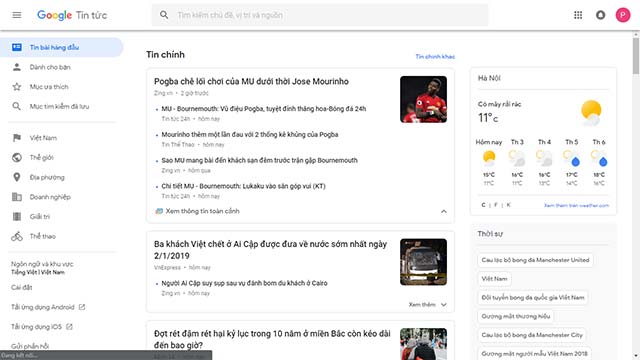Open Mourinho thêm một lần đau article
This screenshot has height=360, width=640.
(x=250, y=134)
